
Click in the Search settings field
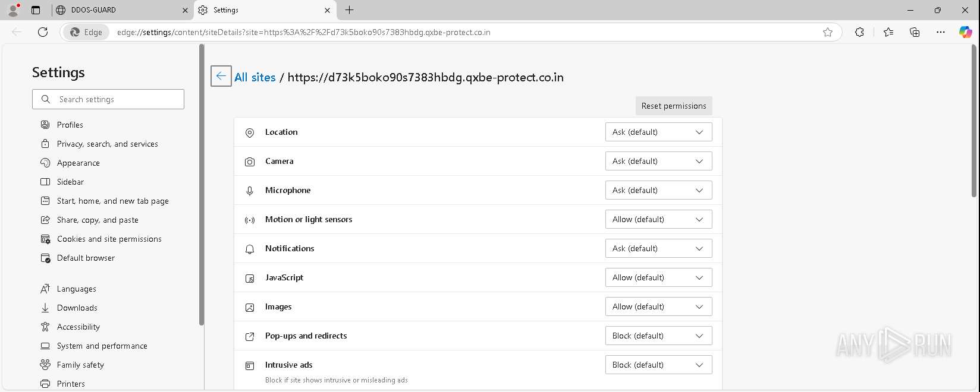click(108, 99)
